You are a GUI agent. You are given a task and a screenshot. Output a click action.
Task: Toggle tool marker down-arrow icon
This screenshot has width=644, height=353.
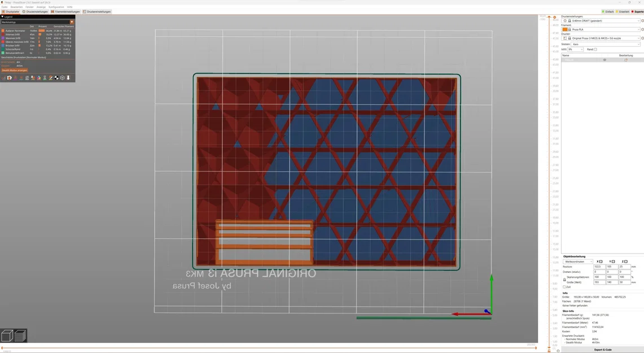68,78
